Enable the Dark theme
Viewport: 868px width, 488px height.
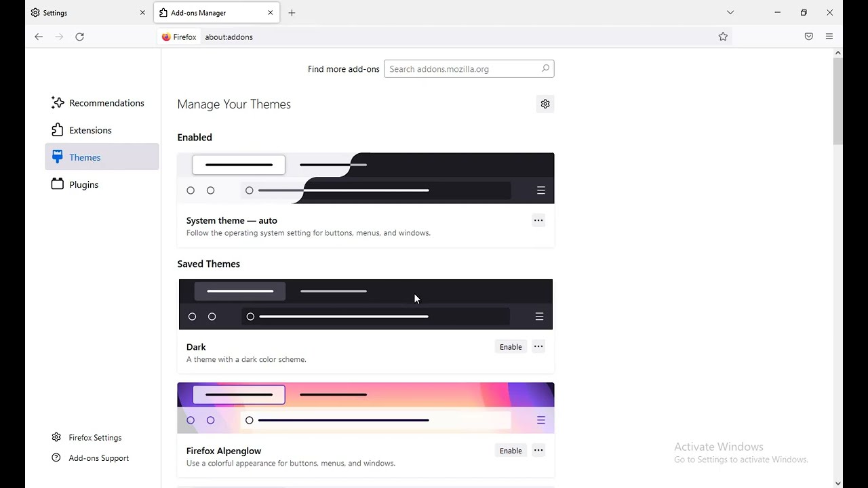(511, 347)
